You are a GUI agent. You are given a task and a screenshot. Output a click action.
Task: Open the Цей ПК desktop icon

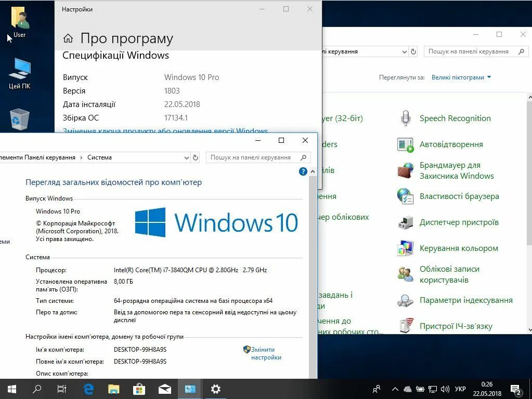pos(20,74)
